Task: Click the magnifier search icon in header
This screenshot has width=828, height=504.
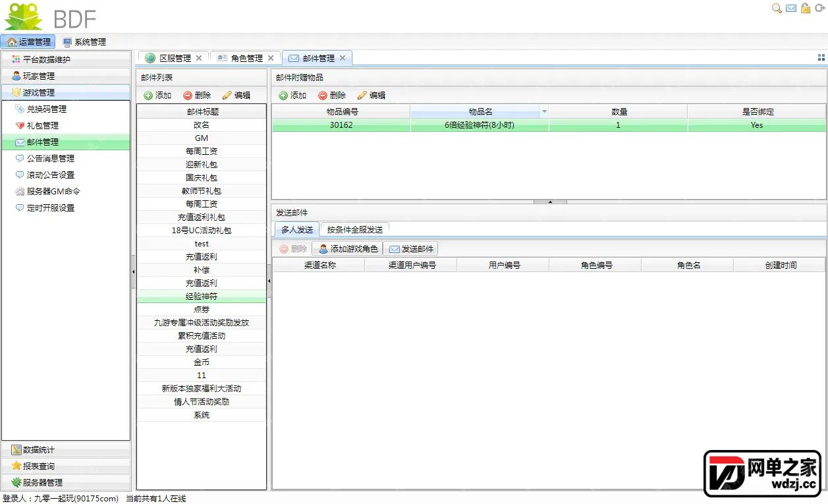Action: pos(777,9)
